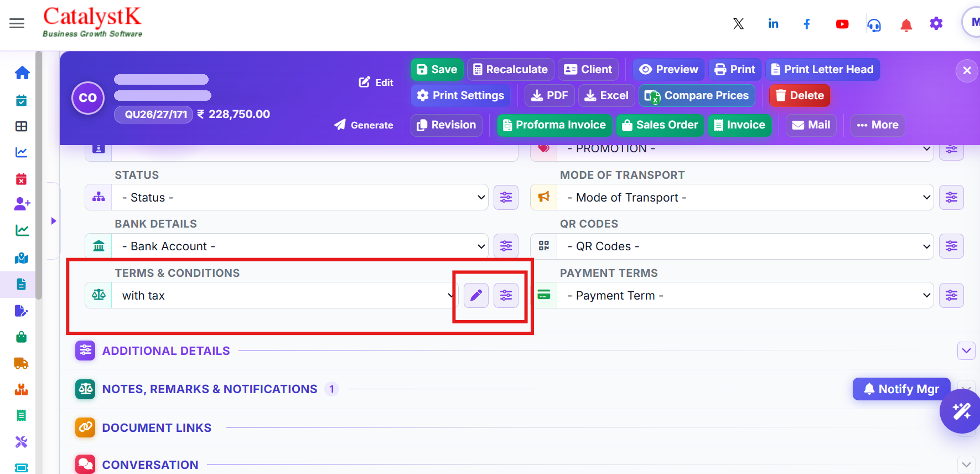View notifications bell
980x474 pixels.
pos(906,25)
